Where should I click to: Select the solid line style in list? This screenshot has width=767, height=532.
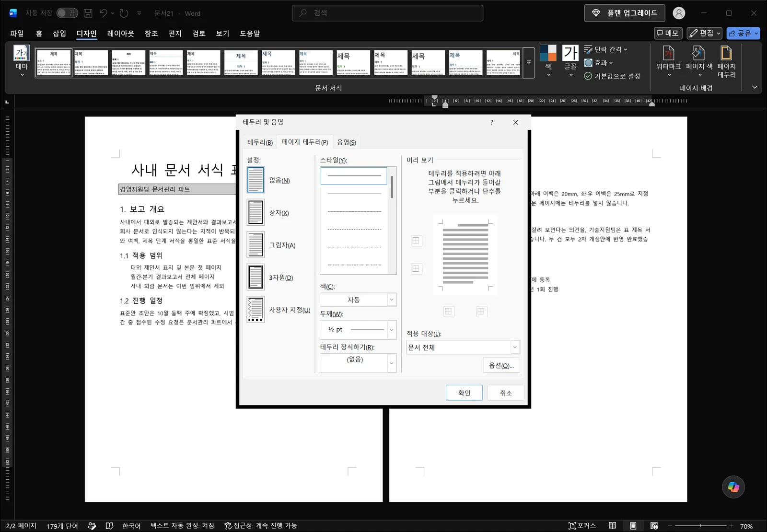[x=354, y=176]
